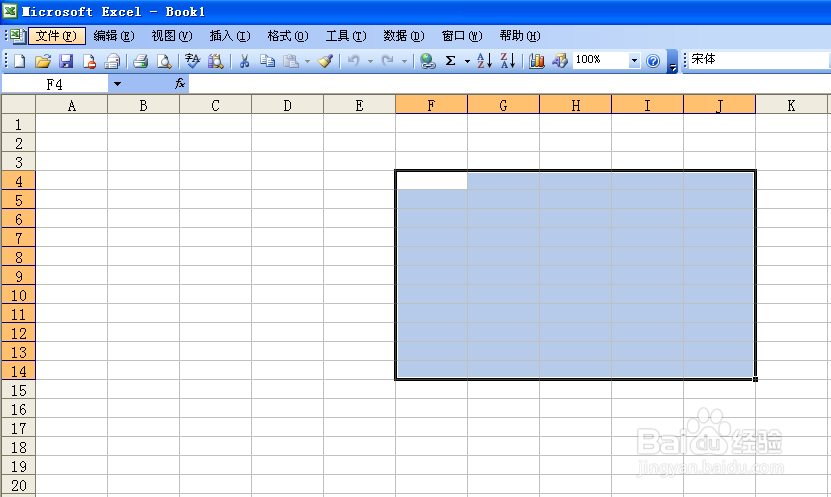
Task: Click the fill handle at selection corner
Action: pyautogui.click(x=755, y=379)
